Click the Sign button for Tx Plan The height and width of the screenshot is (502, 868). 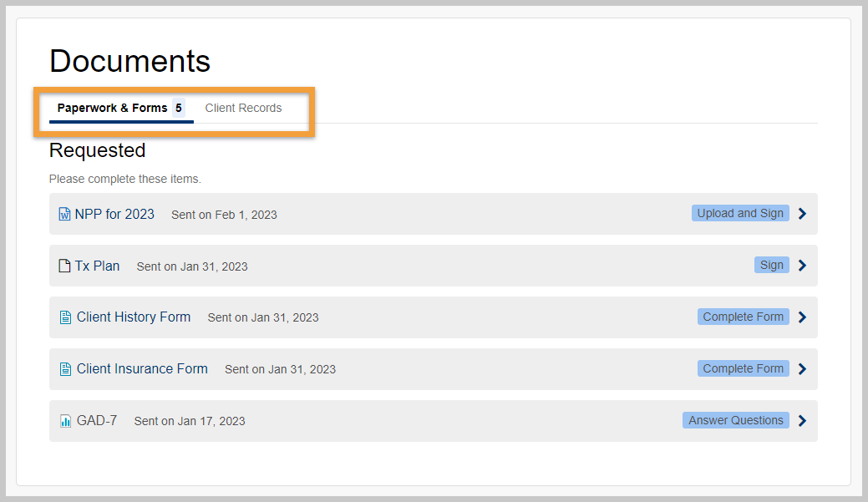pos(771,265)
